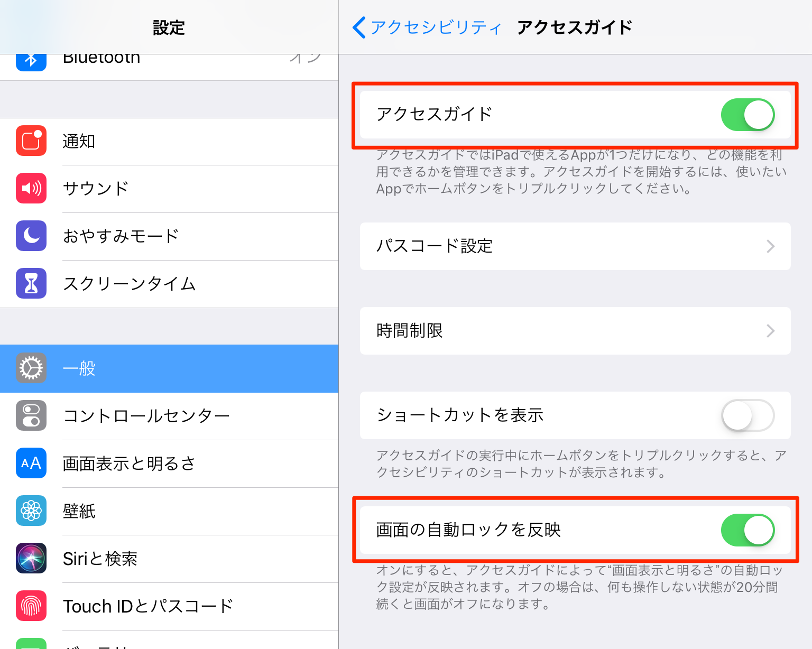Toggle the アクセスガイド switch off
The height and width of the screenshot is (649, 812).
[x=748, y=115]
